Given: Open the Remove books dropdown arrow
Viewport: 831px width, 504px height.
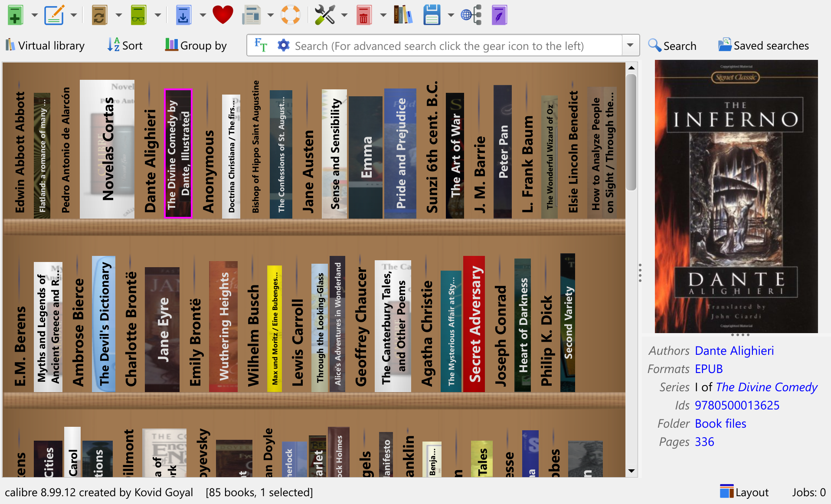Looking at the screenshot, I should 383,15.
